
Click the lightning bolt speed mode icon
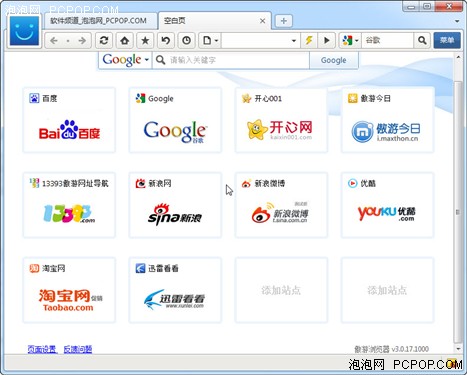point(309,41)
